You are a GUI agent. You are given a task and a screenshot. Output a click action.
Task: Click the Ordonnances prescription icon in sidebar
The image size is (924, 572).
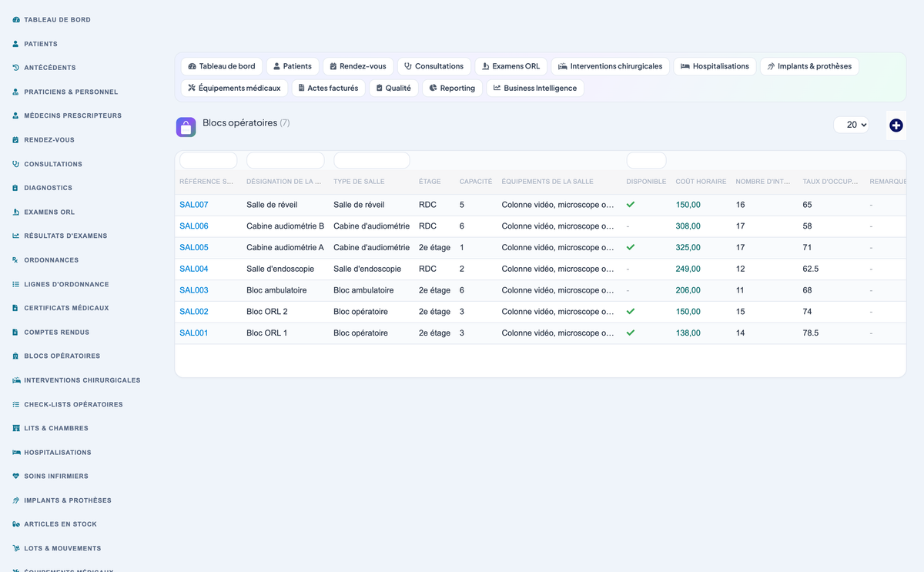(16, 260)
